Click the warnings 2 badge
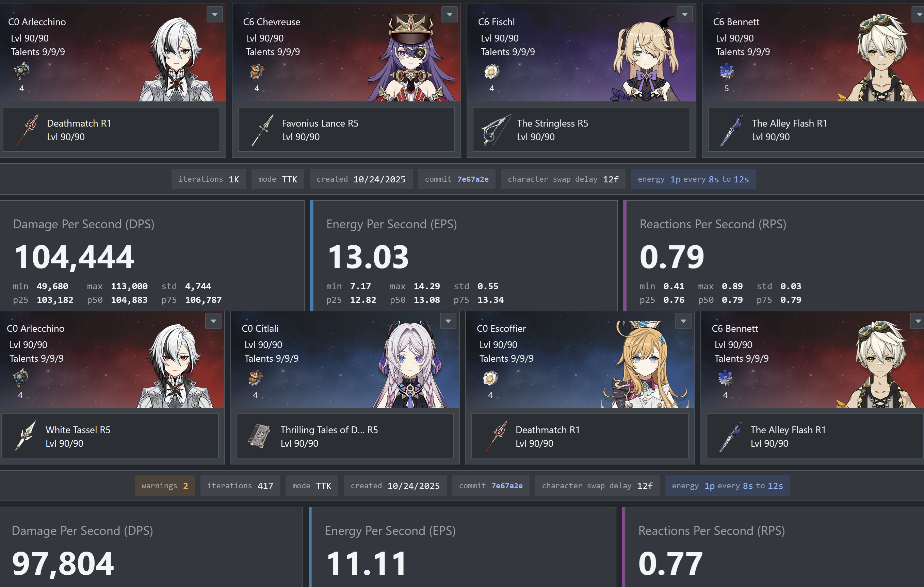The height and width of the screenshot is (587, 924). click(x=165, y=486)
